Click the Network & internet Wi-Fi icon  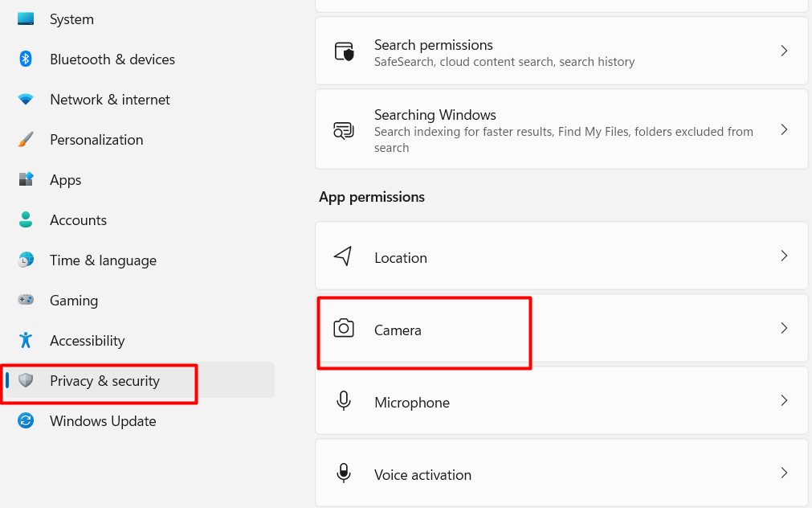tap(26, 100)
